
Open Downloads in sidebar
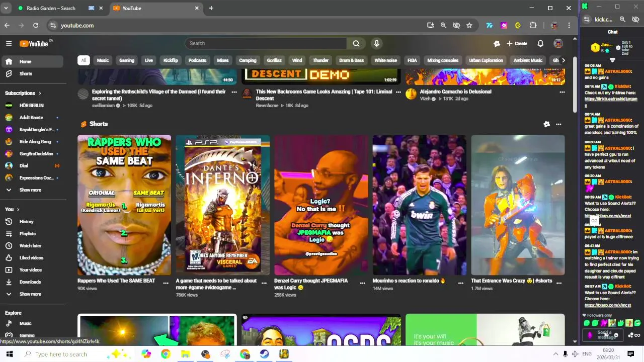(x=33, y=282)
